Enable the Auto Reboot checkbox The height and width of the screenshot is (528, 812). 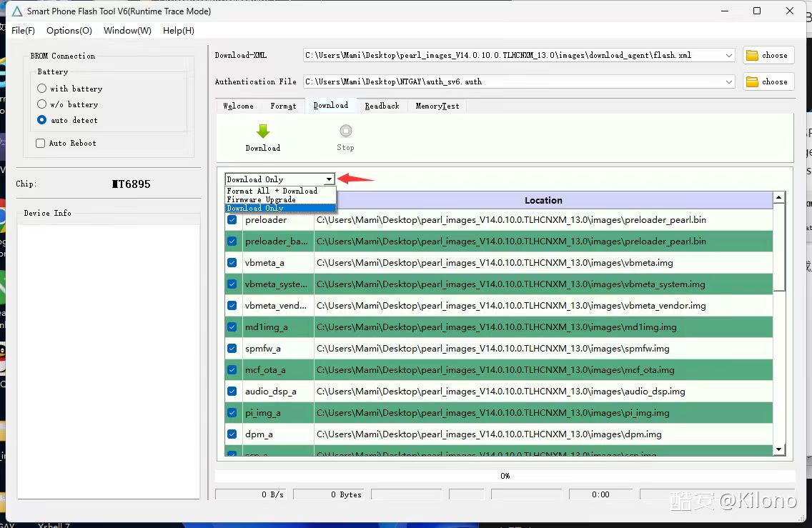tap(41, 144)
